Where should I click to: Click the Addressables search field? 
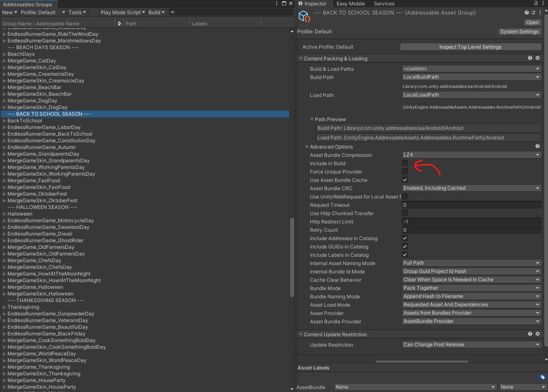(x=232, y=12)
